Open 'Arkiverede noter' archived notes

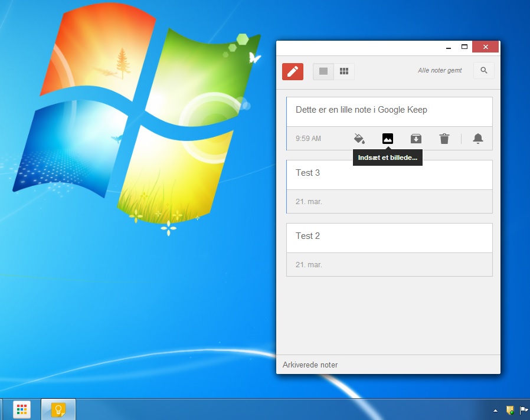pos(310,365)
